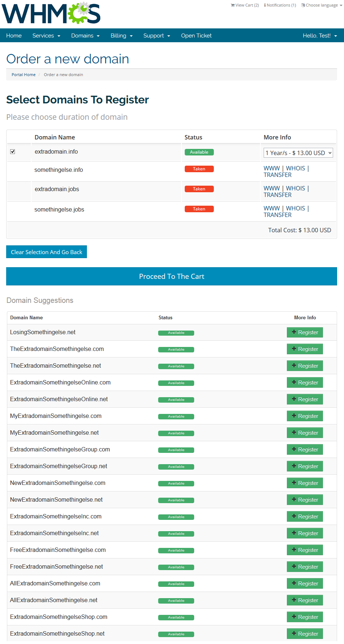Open WHOIS link for somethingelse.info
344x644 pixels.
coord(295,168)
